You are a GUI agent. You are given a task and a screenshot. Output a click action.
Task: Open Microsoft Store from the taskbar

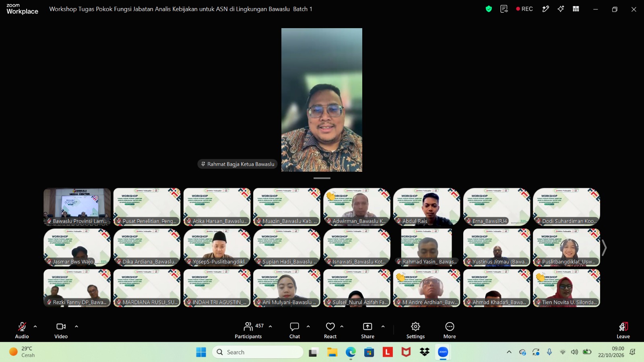coord(369,352)
